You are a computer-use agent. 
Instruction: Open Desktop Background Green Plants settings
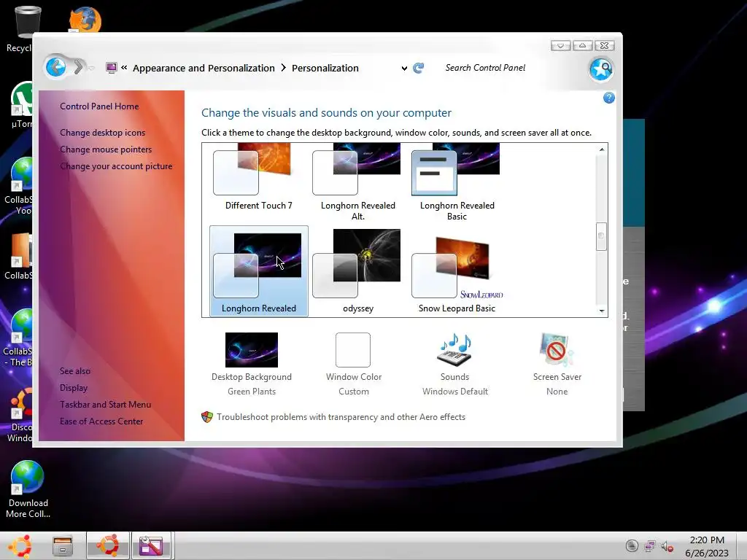coord(252,365)
